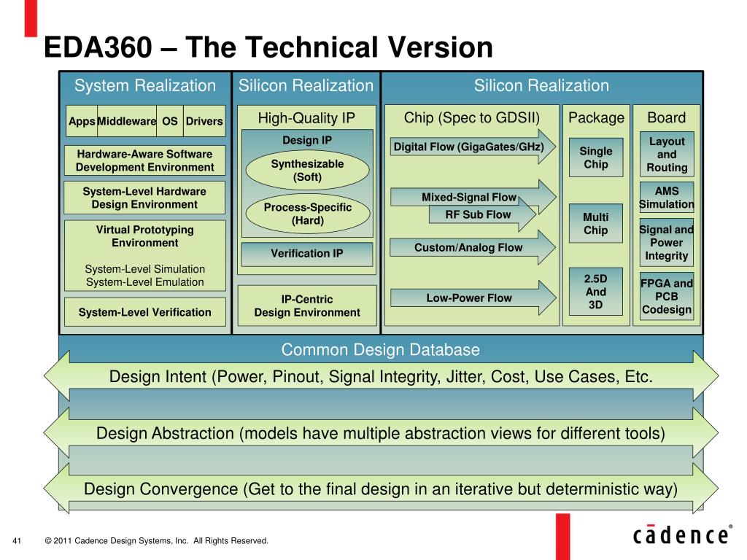The height and width of the screenshot is (560, 747).
Task: Click the Common Design Database header
Action: tap(380, 349)
